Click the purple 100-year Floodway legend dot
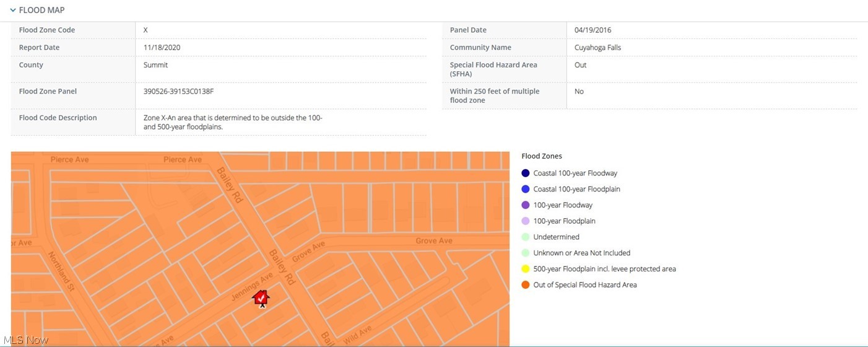 click(526, 205)
